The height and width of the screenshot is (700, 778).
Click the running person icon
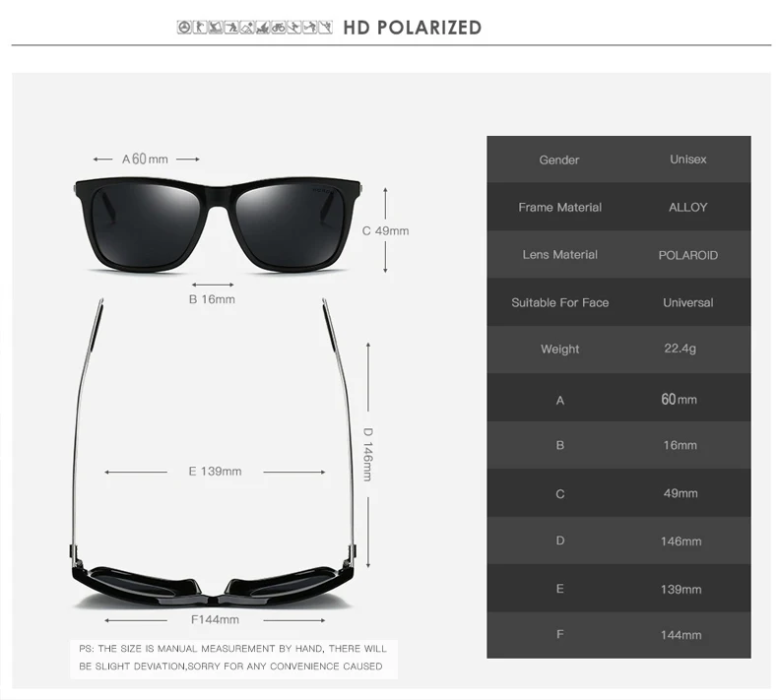coord(200,28)
